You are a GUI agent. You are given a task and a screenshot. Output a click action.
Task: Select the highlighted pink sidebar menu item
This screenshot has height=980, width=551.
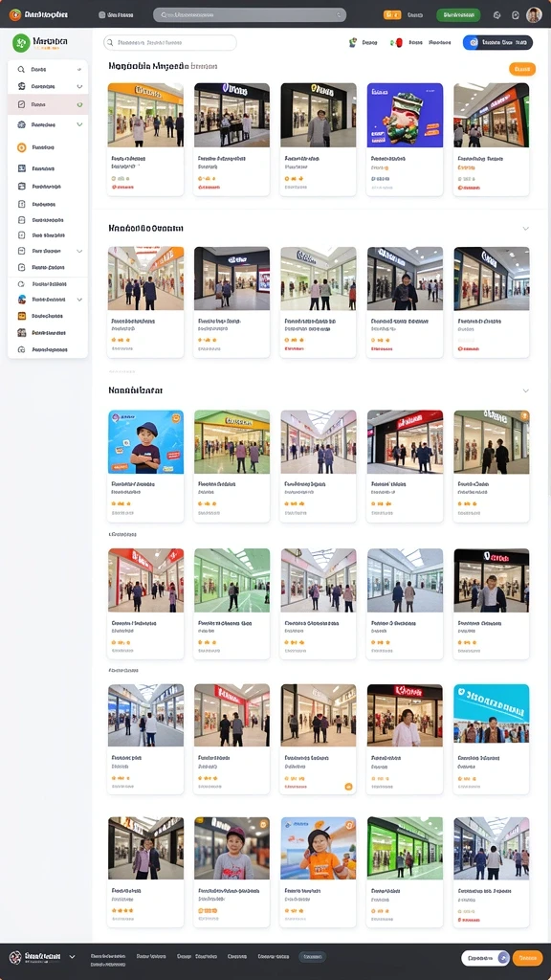point(48,104)
